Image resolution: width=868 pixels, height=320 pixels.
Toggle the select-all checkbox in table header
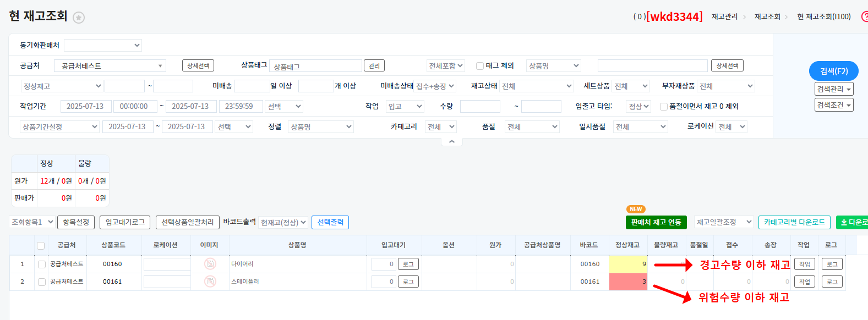click(41, 245)
